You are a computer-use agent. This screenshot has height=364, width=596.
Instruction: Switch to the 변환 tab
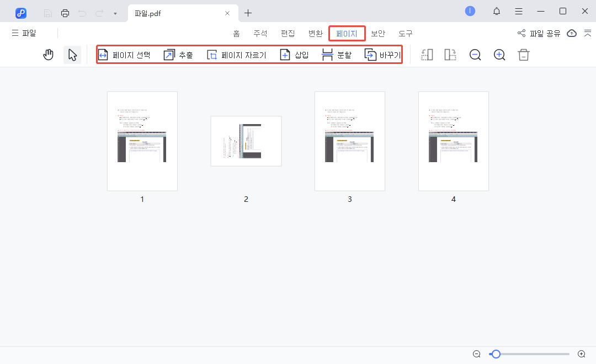pos(316,34)
